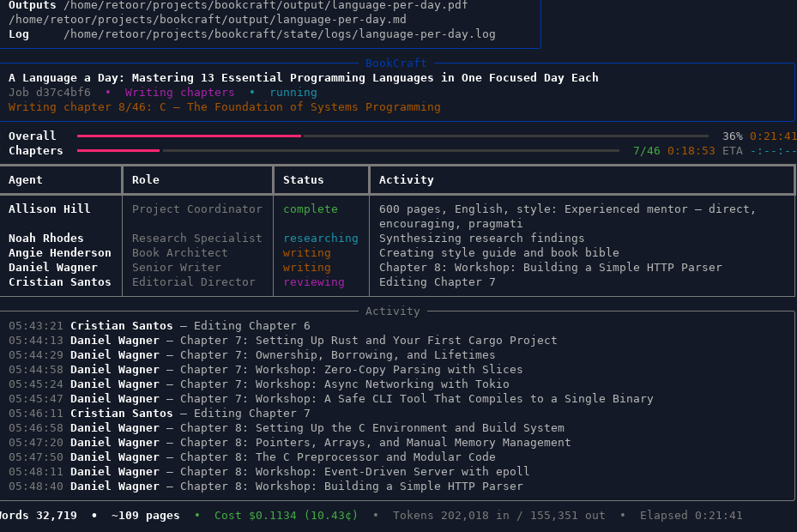Viewport: 797px width, 532px height.
Task: Click the language-per-day.md output path
Action: [x=207, y=20]
